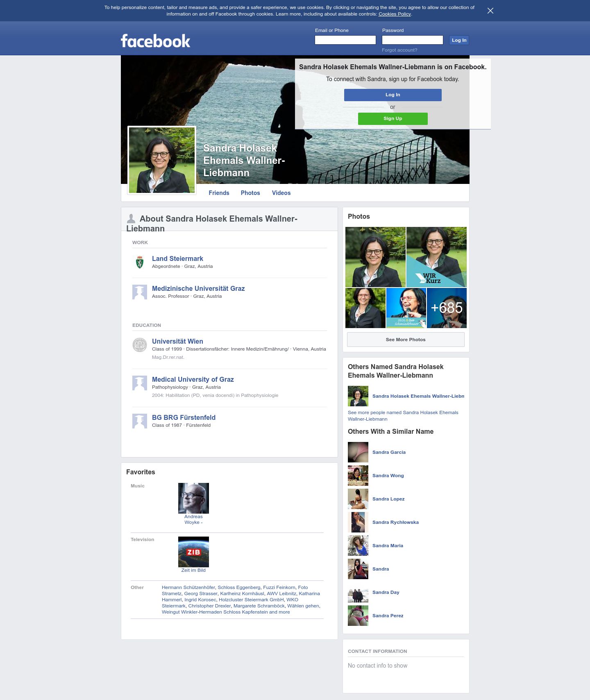Click BG BRG Fürstenfeld placeholder icon

click(140, 421)
